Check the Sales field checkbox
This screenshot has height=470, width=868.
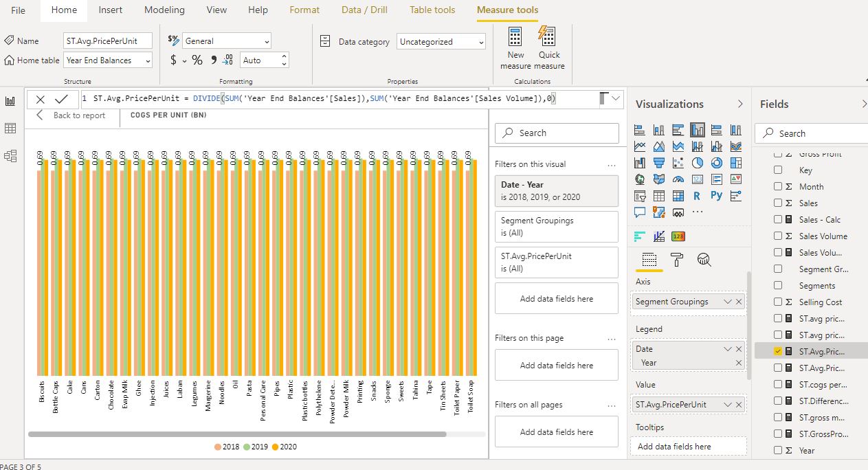pos(778,203)
